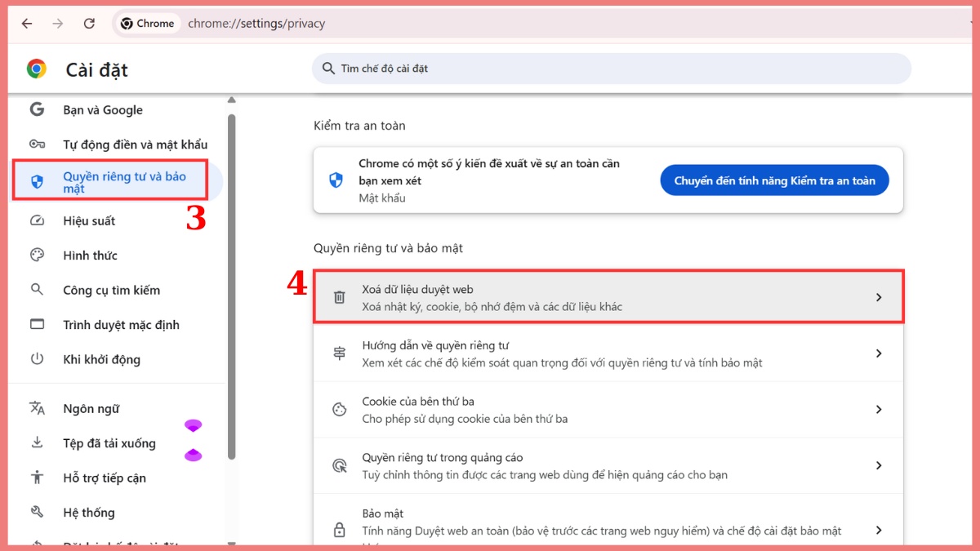Screen dimensions: 980x551
Task: Click the browser forward arrow
Action: 57,24
